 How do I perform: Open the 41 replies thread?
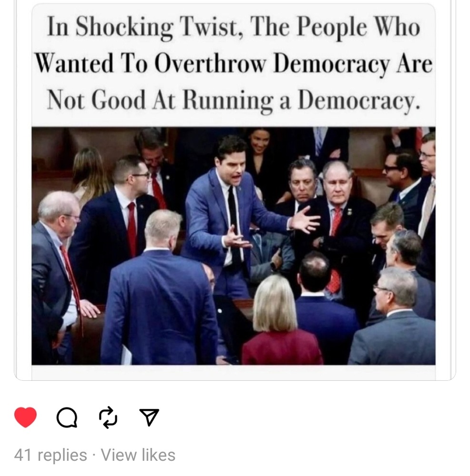pos(50,455)
